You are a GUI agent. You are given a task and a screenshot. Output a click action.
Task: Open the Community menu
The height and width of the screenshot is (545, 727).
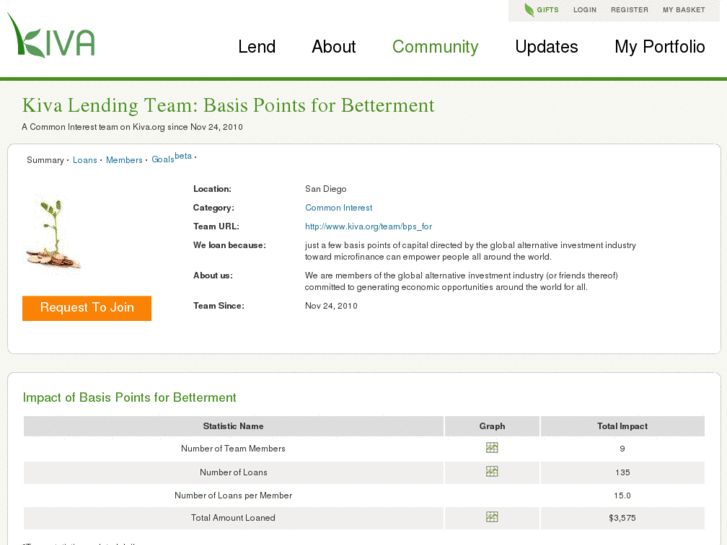[435, 47]
